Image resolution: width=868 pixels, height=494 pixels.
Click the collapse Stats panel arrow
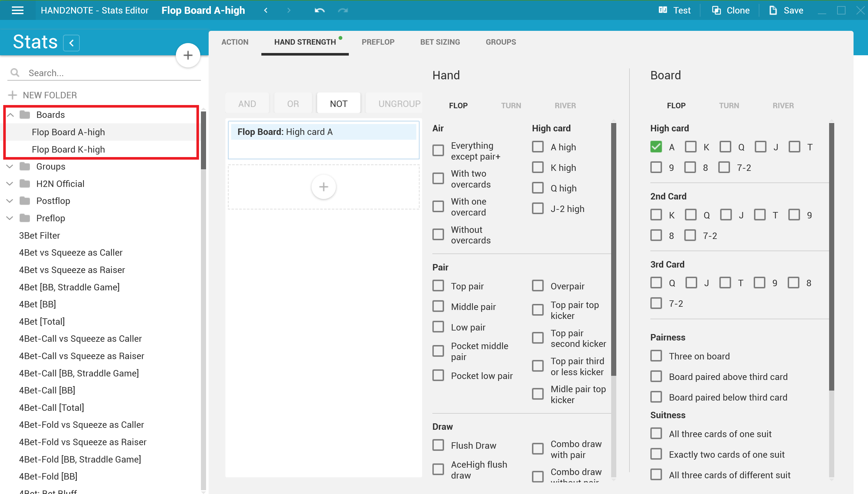(71, 43)
